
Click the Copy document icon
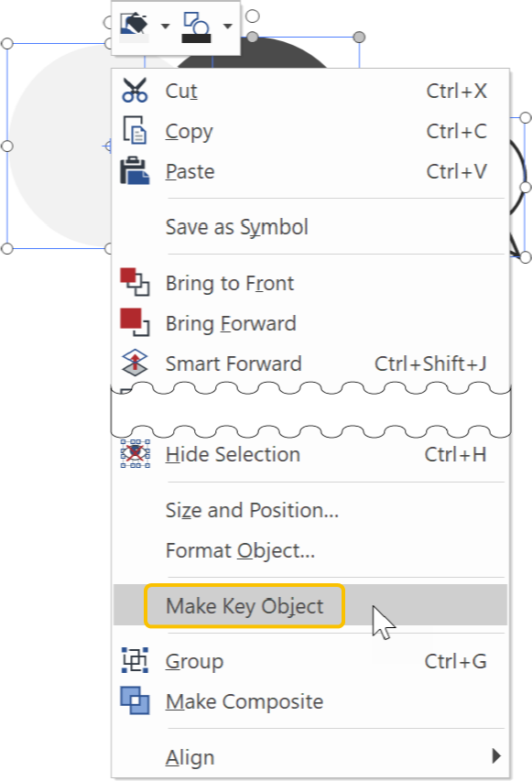[134, 131]
